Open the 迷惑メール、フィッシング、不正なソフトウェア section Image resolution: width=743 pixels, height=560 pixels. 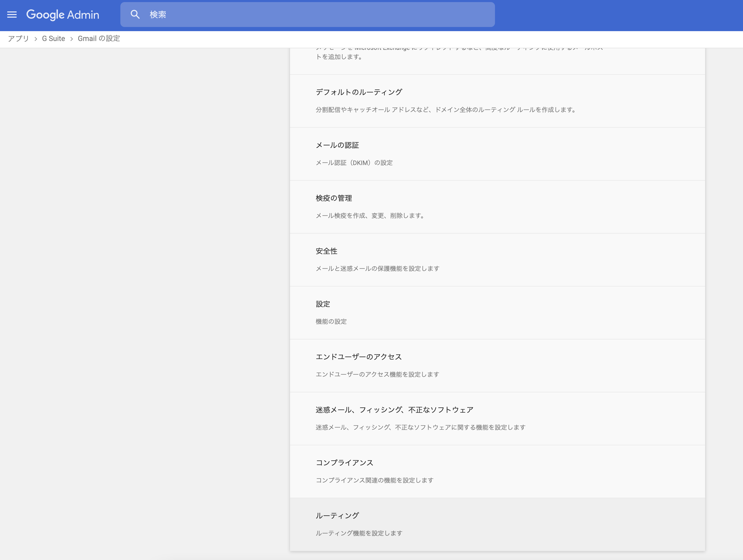tap(394, 409)
